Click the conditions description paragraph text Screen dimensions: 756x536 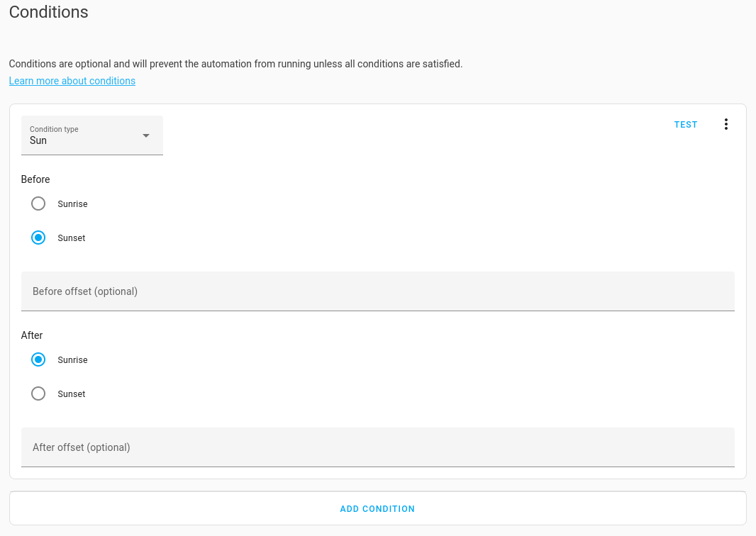(235, 64)
